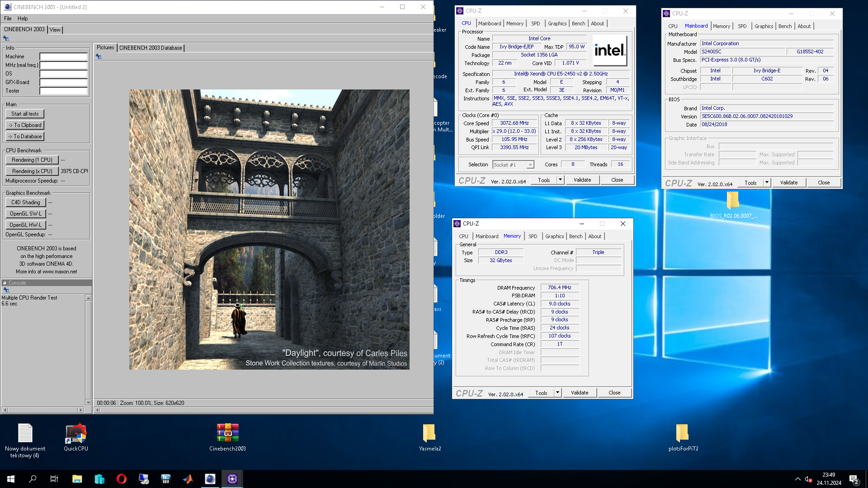The width and height of the screenshot is (868, 488).
Task: Open CINEBENCH 2003 Database tab
Action: point(151,48)
